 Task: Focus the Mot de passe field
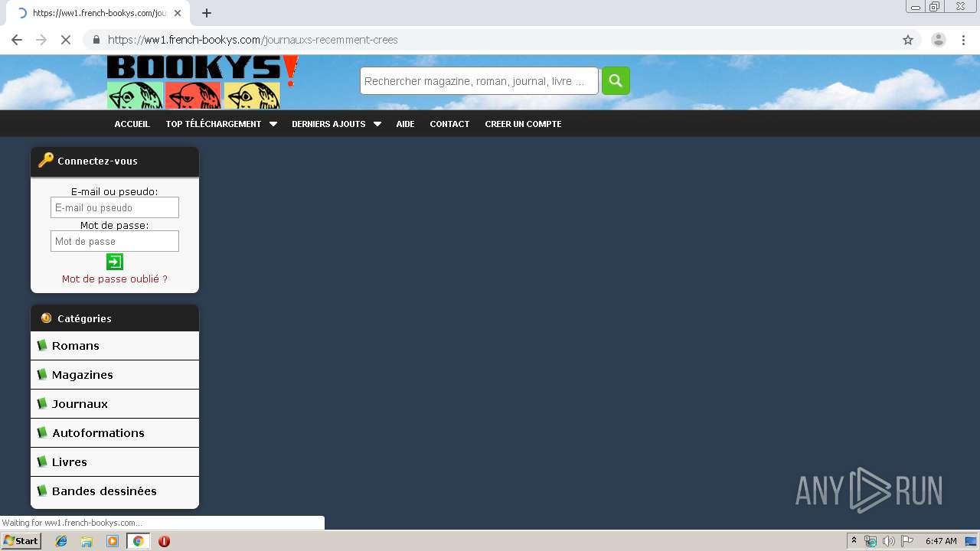click(x=115, y=241)
